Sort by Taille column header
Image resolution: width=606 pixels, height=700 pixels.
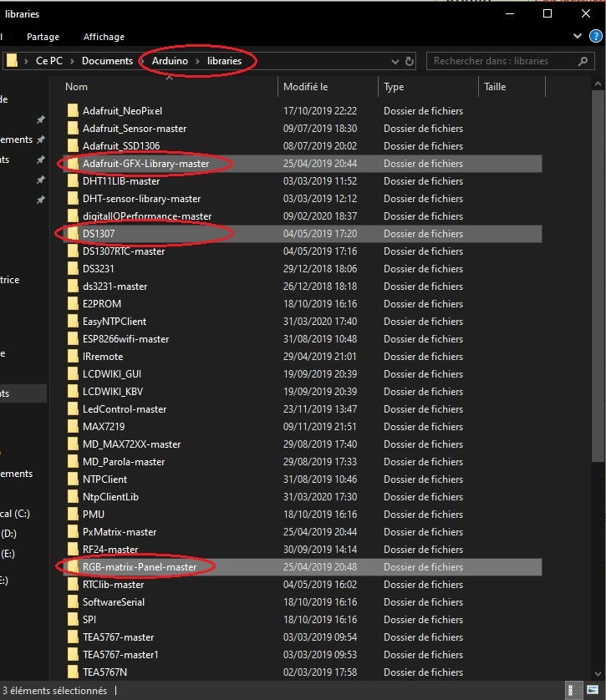pos(495,87)
